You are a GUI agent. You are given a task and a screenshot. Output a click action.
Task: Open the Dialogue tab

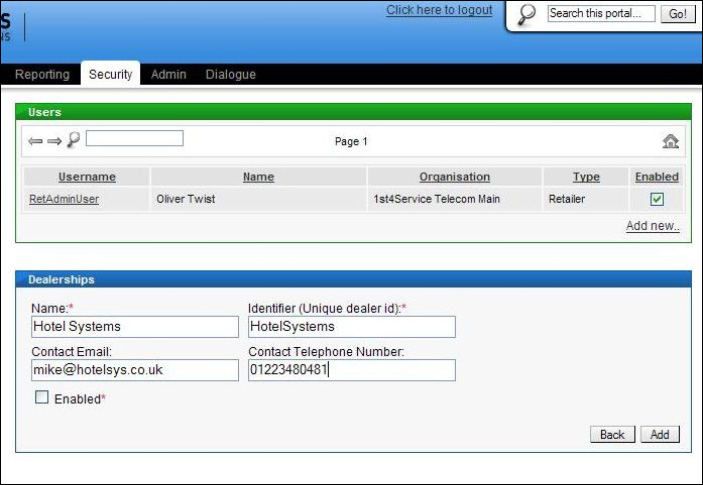[x=230, y=75]
